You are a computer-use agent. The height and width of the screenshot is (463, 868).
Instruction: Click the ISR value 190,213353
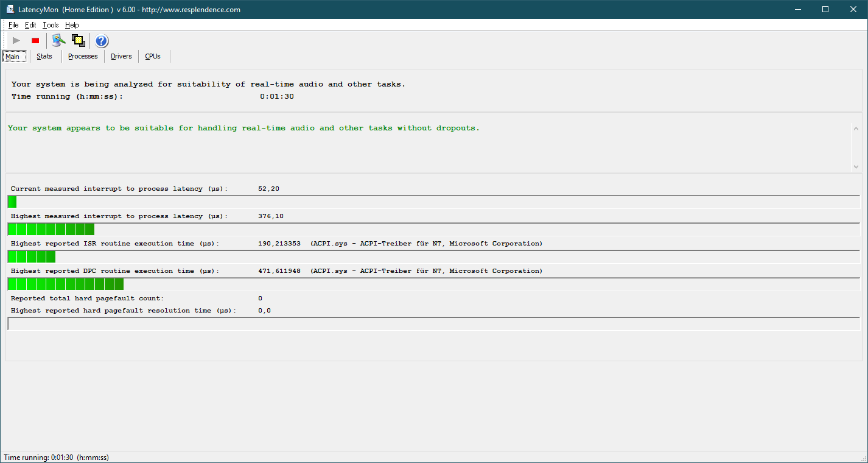(x=279, y=244)
